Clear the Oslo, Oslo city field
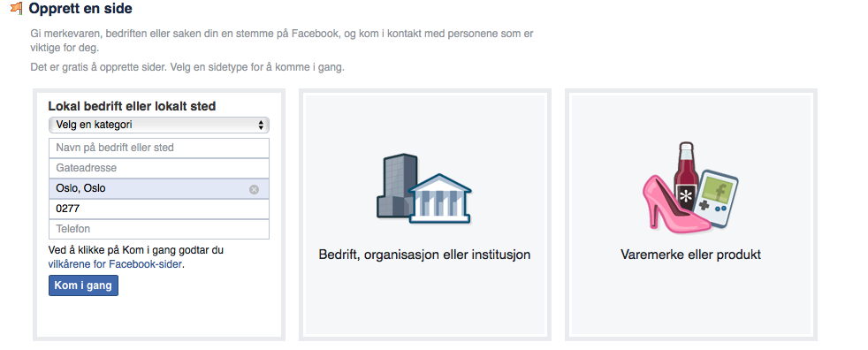This screenshot has height=350, width=868. click(254, 189)
